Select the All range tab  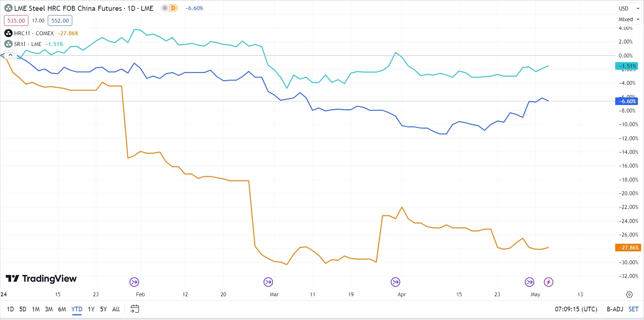pos(116,309)
